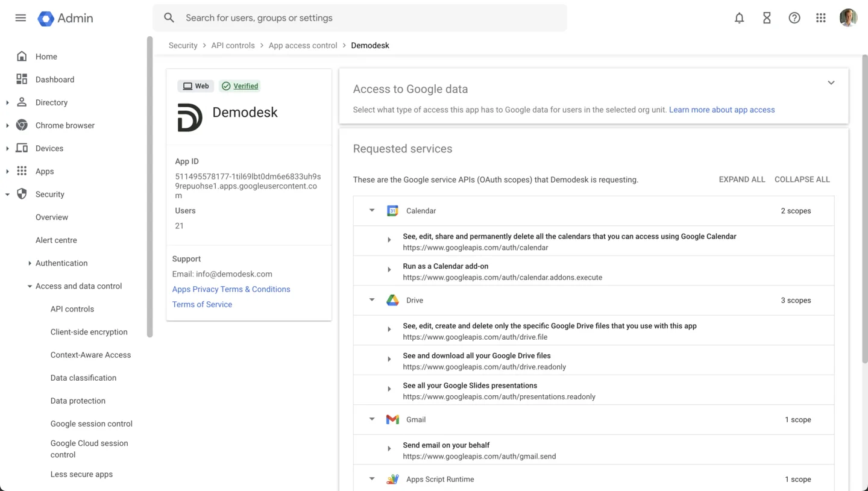Click the Security shield icon

(22, 194)
